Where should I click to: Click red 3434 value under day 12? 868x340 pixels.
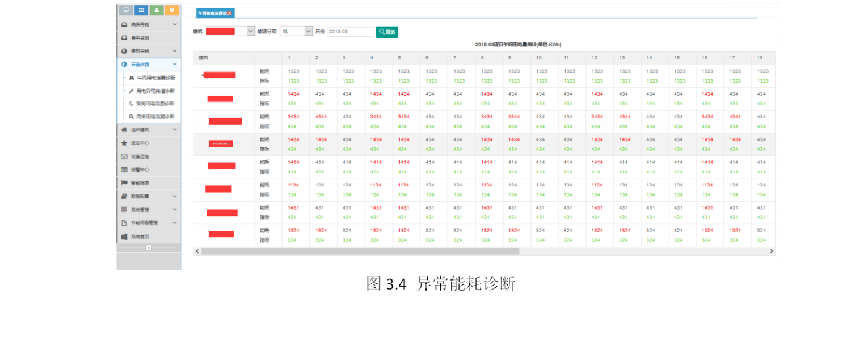pos(597,117)
